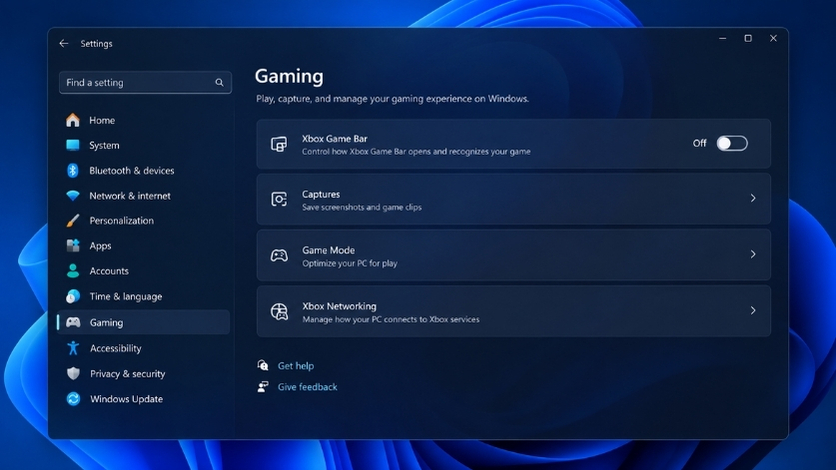The image size is (836, 470).
Task: Click the Network wifi icon
Action: (x=73, y=196)
